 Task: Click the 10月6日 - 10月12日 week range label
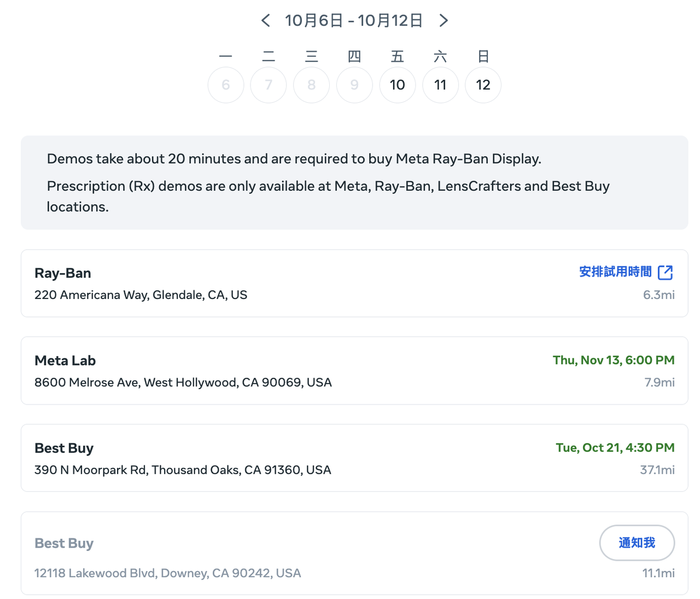pyautogui.click(x=354, y=21)
